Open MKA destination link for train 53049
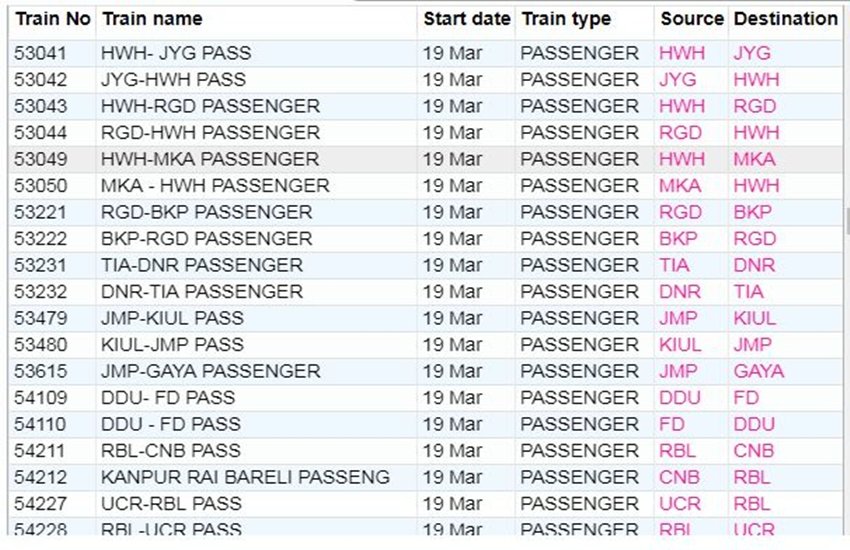850x550 pixels. click(754, 159)
